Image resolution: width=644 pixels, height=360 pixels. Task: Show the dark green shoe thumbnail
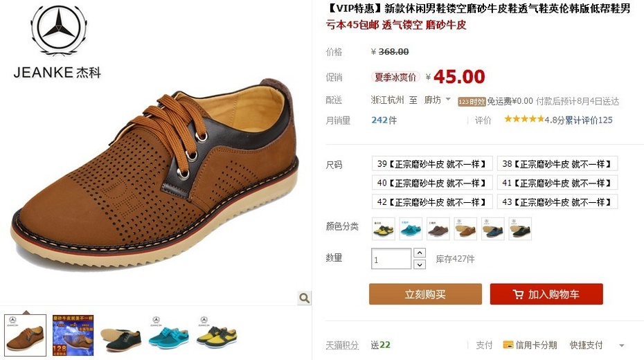[120, 335]
